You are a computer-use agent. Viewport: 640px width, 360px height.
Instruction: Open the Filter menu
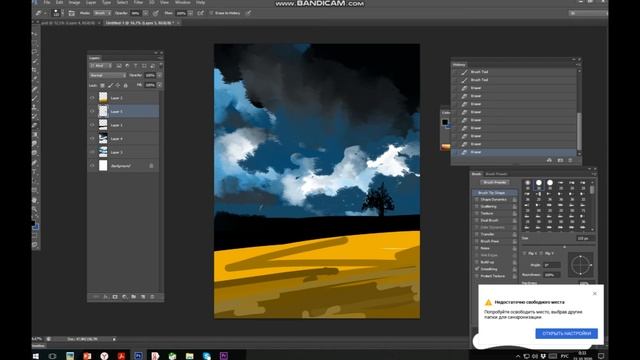(138, 2)
